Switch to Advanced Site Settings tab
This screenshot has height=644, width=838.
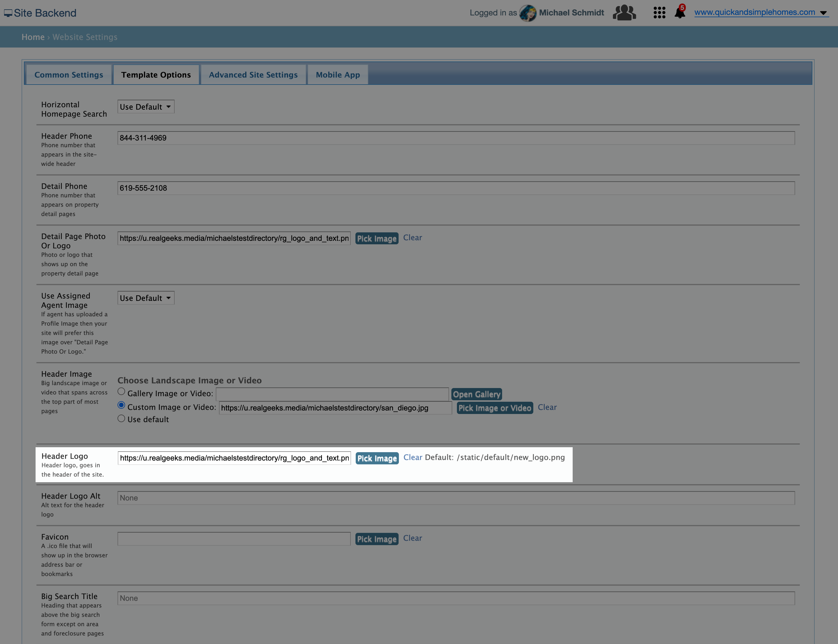click(x=253, y=75)
